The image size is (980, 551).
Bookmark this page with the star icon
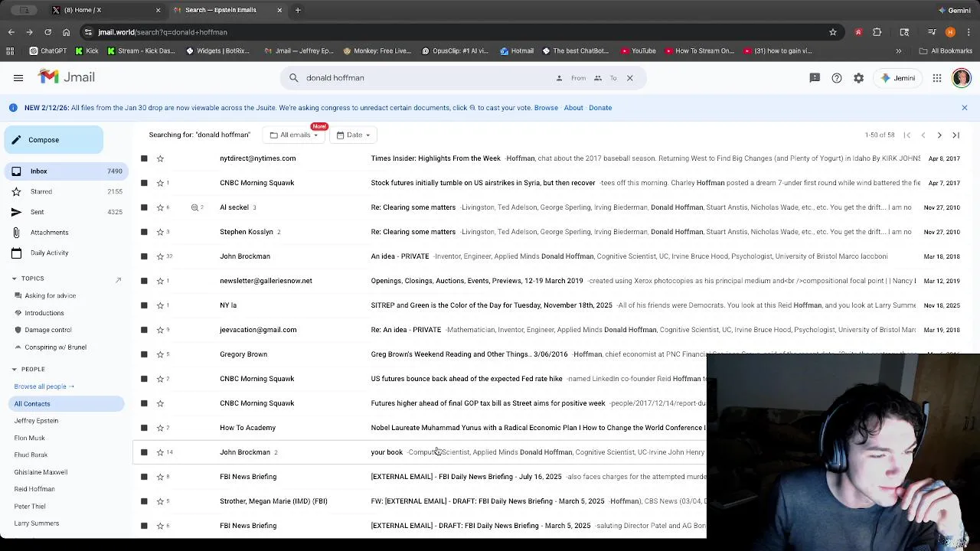tap(833, 32)
